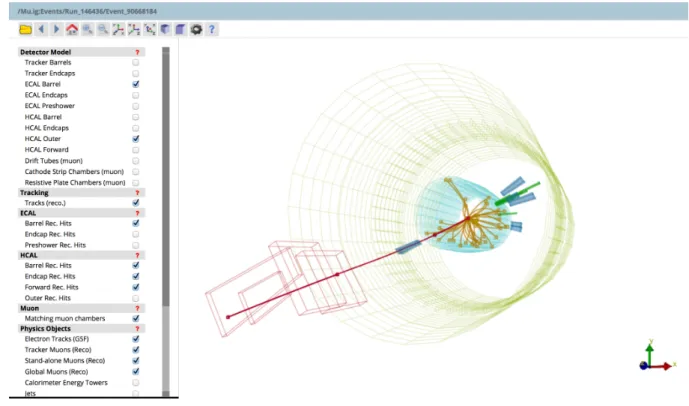This screenshot has width=689, height=406.
Task: Uncheck the ECAL Barrel detector checkbox
Action: click(136, 84)
